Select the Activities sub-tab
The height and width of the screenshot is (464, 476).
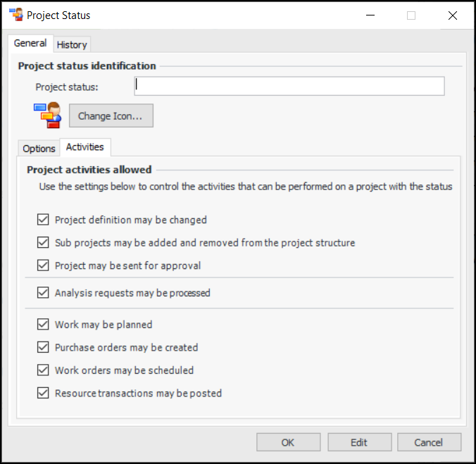84,147
